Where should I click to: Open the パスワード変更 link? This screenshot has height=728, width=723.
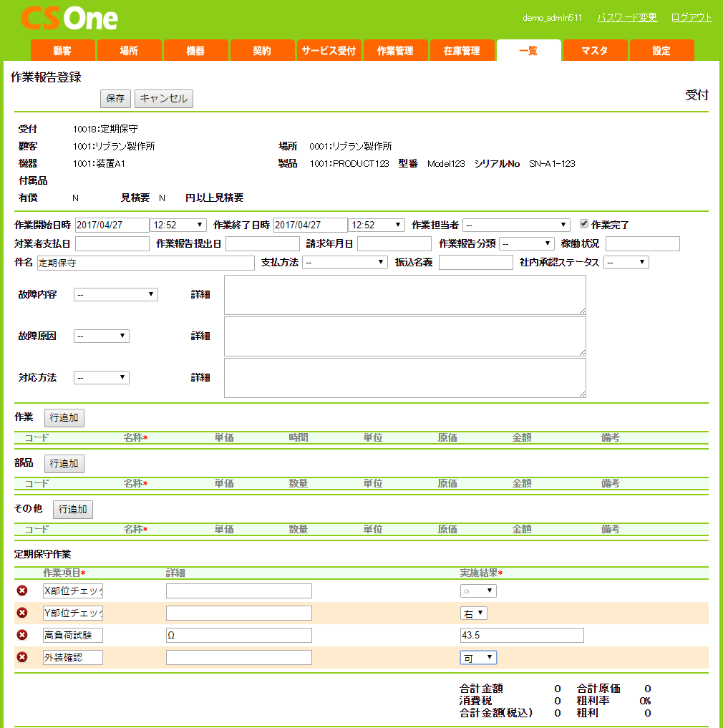pos(627,18)
